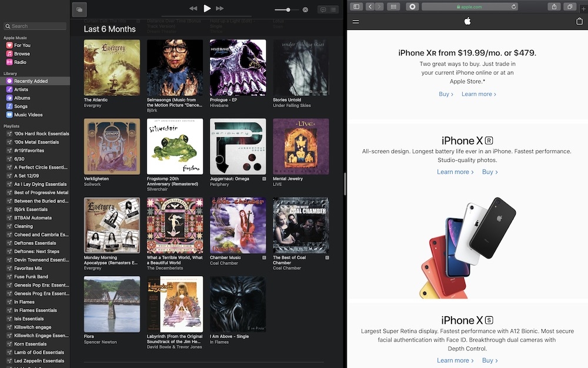Reload the apple.com page
588x368 pixels.
click(513, 6)
